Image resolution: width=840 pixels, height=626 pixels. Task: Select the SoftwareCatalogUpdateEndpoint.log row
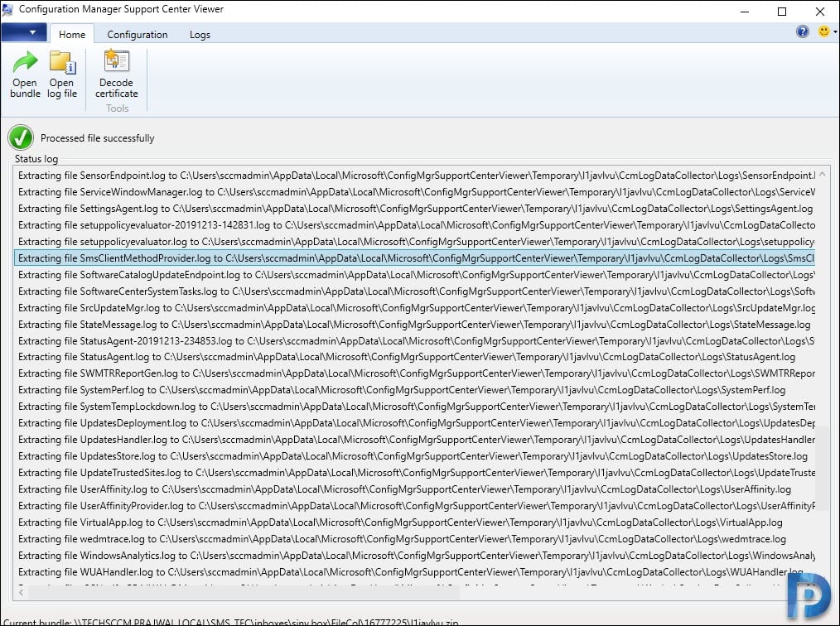pos(415,275)
